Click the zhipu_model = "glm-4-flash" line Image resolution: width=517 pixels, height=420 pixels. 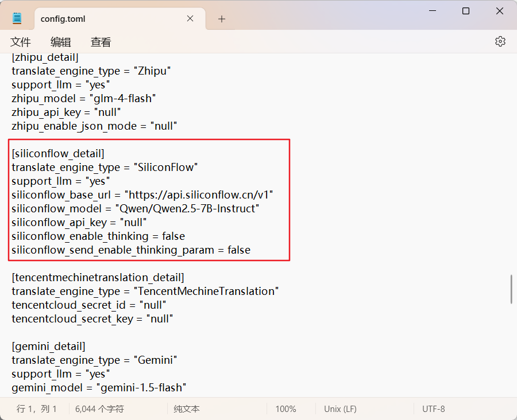[x=84, y=99]
